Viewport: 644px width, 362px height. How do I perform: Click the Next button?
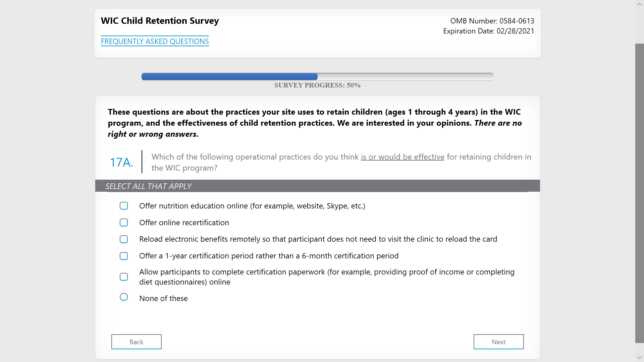pos(498,342)
